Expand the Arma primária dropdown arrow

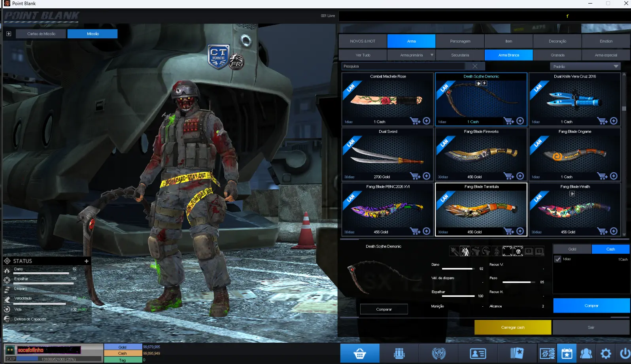[432, 55]
